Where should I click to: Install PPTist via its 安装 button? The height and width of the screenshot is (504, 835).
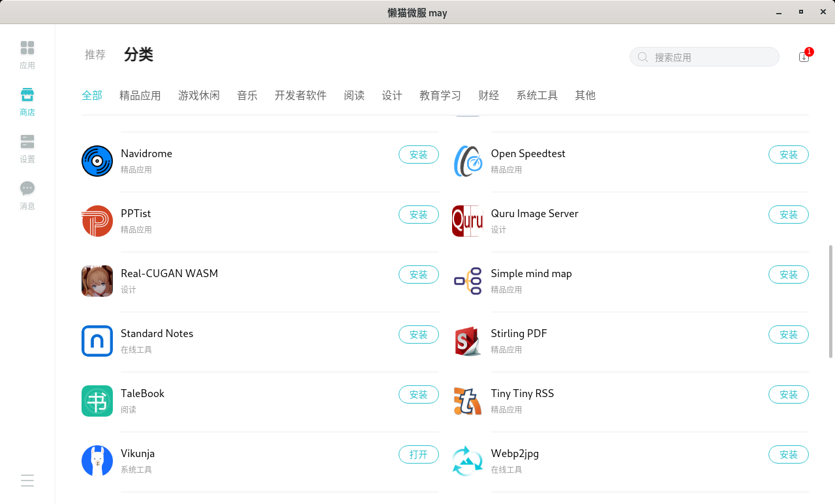[419, 215]
